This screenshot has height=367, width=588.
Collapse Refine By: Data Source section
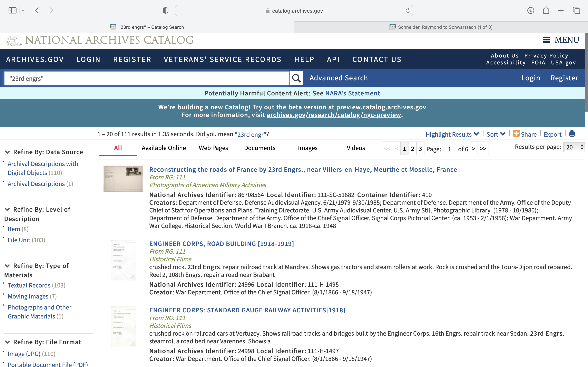click(x=7, y=152)
